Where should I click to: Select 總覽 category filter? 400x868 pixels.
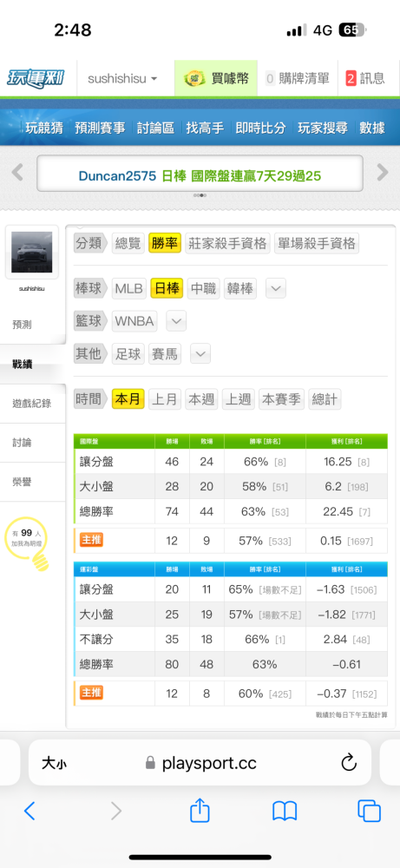point(128,243)
